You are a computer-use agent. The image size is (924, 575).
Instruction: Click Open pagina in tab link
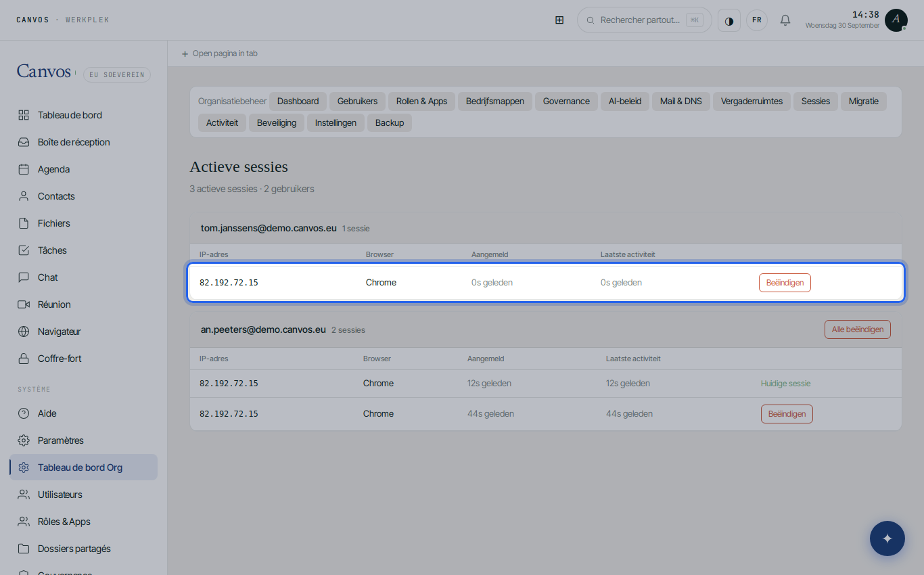click(x=220, y=53)
